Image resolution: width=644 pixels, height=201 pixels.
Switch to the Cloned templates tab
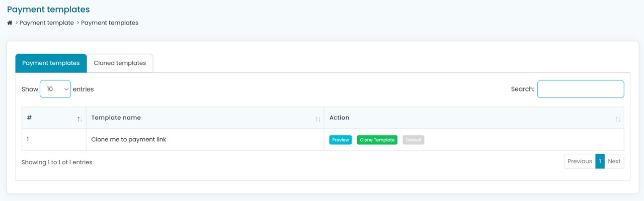(120, 63)
